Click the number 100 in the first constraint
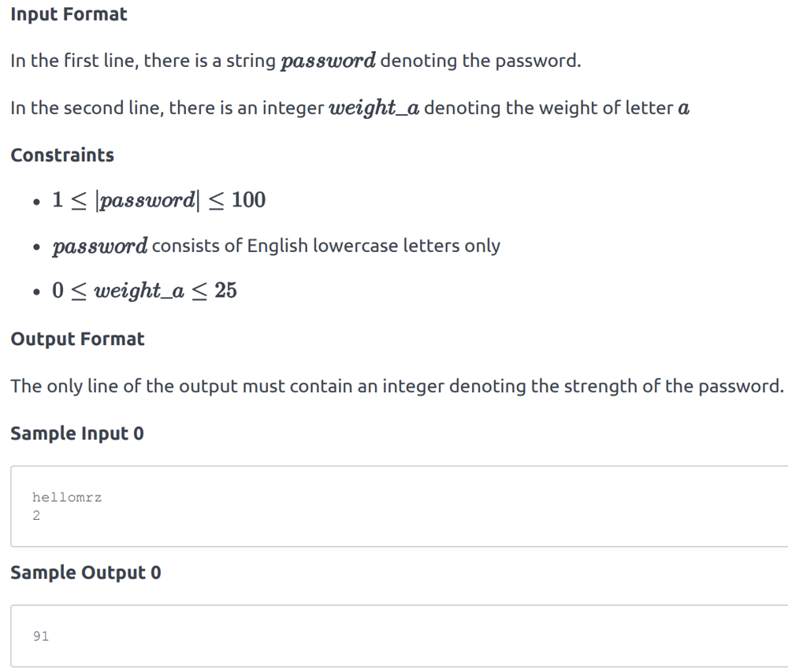This screenshot has width=788, height=672. pos(249,200)
